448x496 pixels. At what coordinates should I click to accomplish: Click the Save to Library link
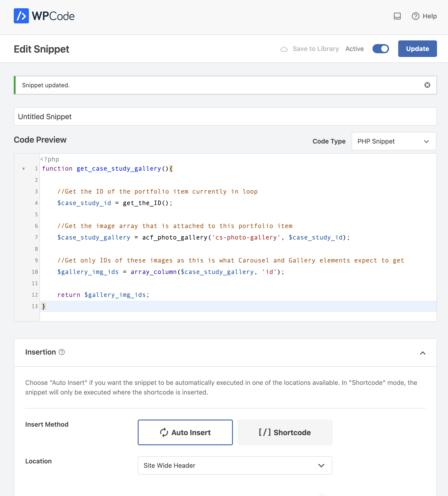(x=316, y=49)
